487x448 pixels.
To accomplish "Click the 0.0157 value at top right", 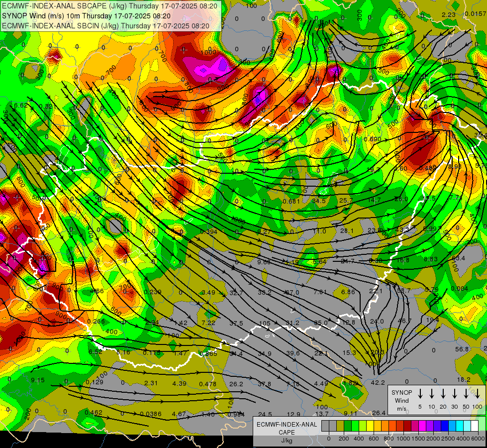I will pyautogui.click(x=476, y=13).
